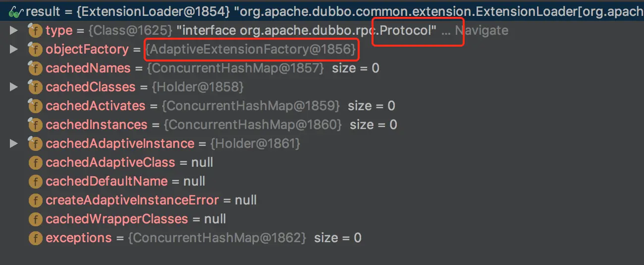This screenshot has height=265, width=644.
Task: Expand the cachedAdaptiveInstance node
Action: pos(14,144)
